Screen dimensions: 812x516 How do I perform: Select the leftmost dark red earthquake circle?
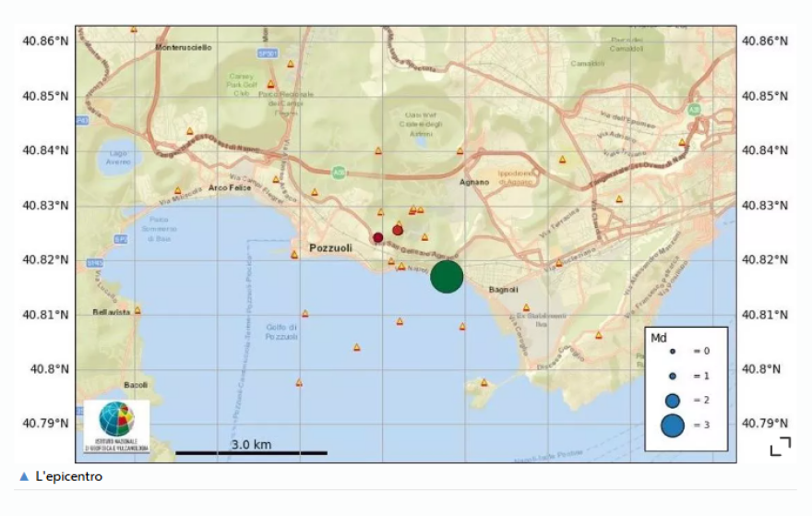tap(377, 238)
